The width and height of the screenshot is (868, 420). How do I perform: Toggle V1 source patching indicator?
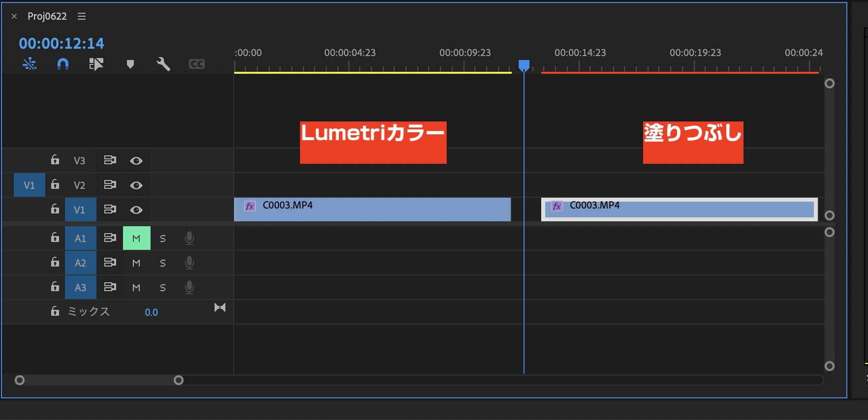pos(30,185)
